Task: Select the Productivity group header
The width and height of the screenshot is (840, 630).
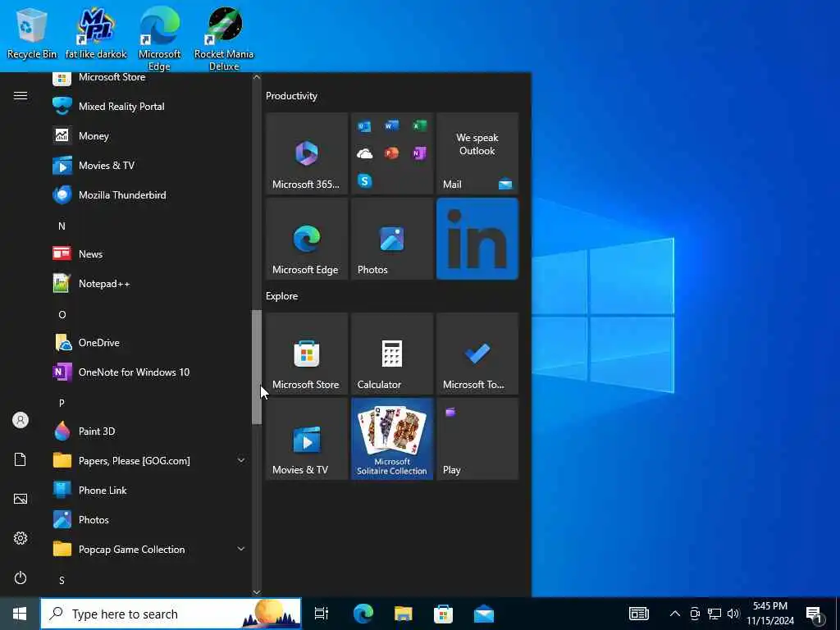Action: pyautogui.click(x=291, y=96)
